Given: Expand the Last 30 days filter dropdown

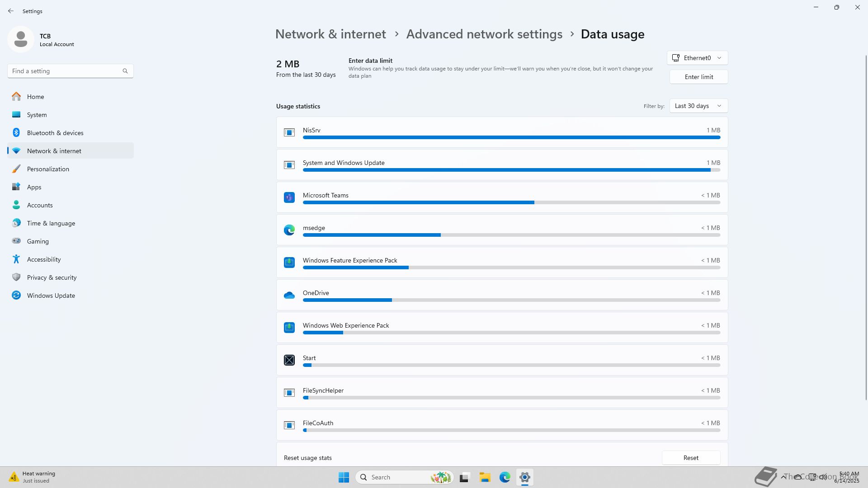Looking at the screenshot, I should pyautogui.click(x=698, y=106).
